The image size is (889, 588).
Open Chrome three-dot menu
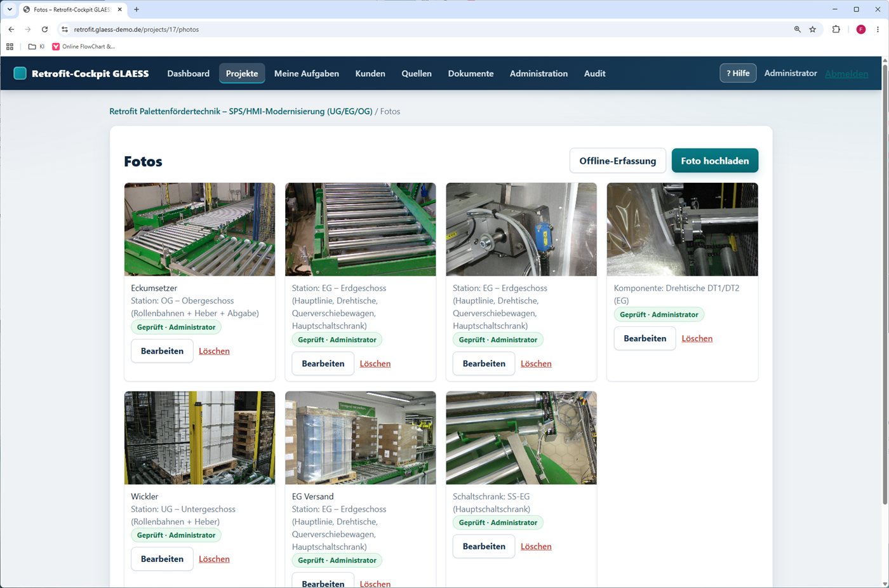pyautogui.click(x=878, y=29)
